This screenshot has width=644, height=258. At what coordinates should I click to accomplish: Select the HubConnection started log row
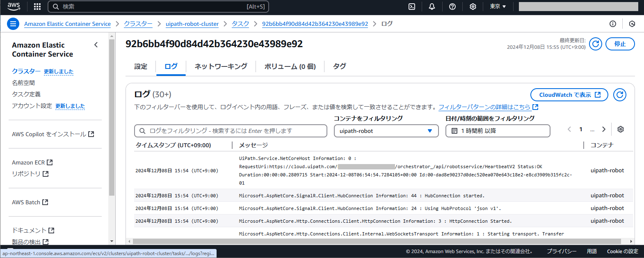[x=384, y=196]
